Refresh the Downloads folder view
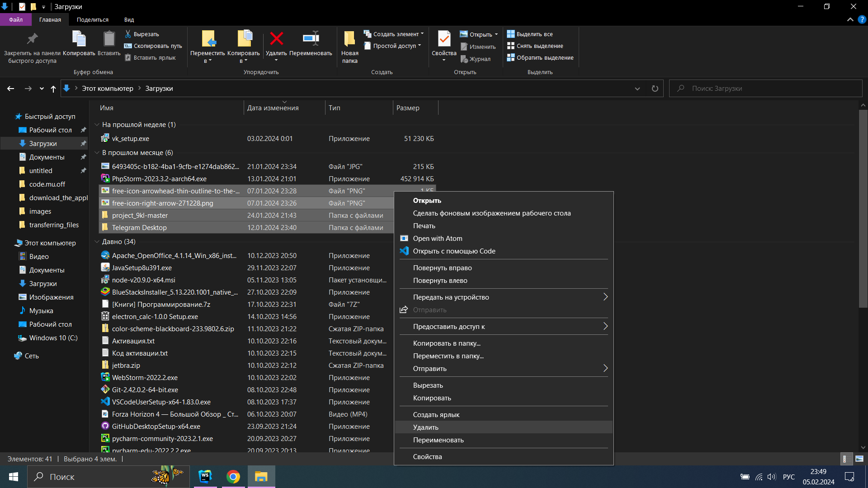 [655, 89]
